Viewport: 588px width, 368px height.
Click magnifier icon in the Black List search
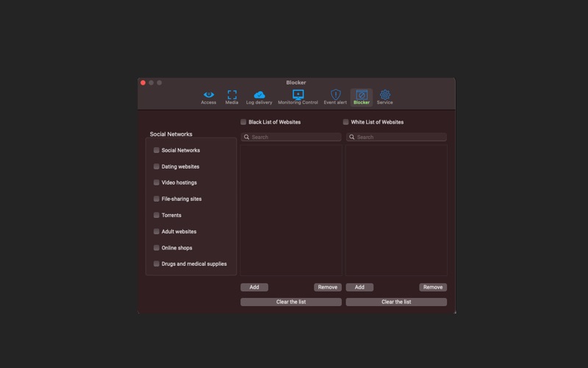[x=246, y=137]
